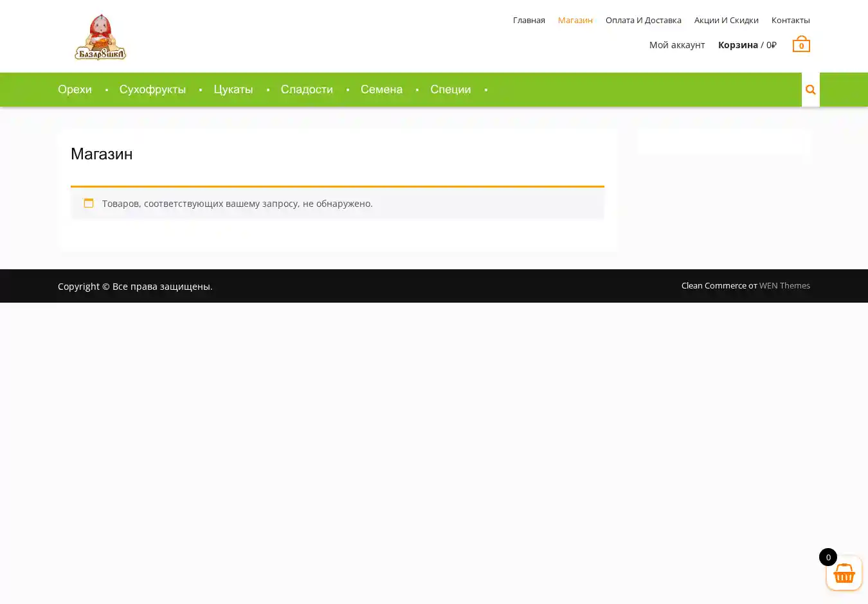This screenshot has width=868, height=604.
Task: Choose the Цукаты category
Action: [x=233, y=89]
